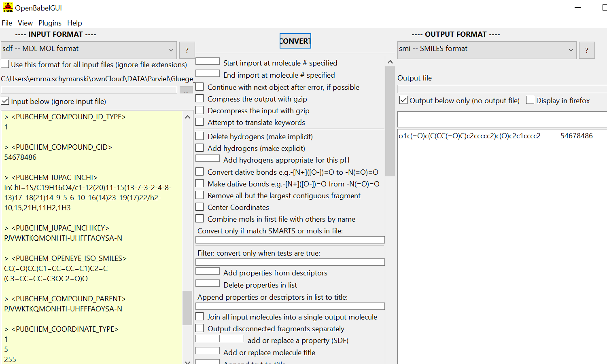Open the View menu
Screen dimensions: 607x364
(25, 23)
